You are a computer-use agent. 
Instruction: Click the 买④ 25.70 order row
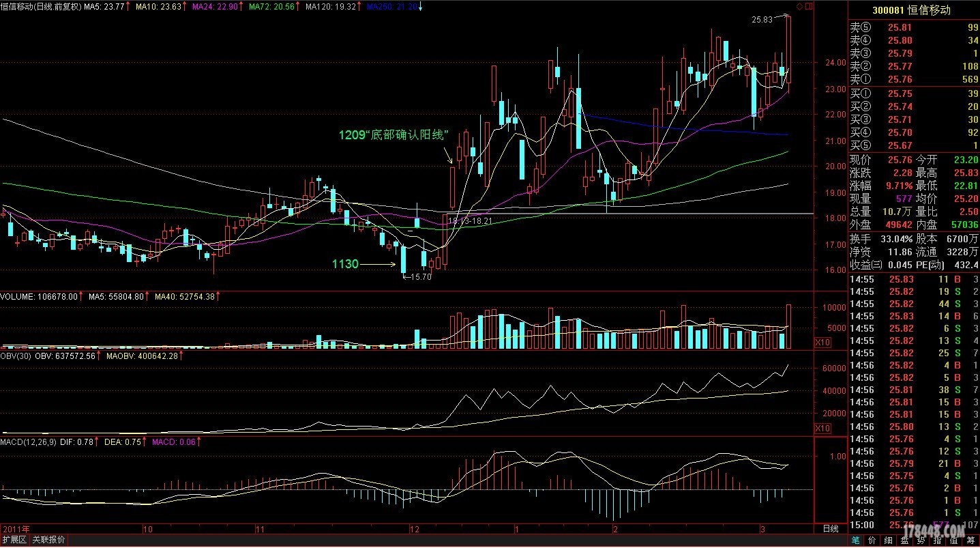914,132
